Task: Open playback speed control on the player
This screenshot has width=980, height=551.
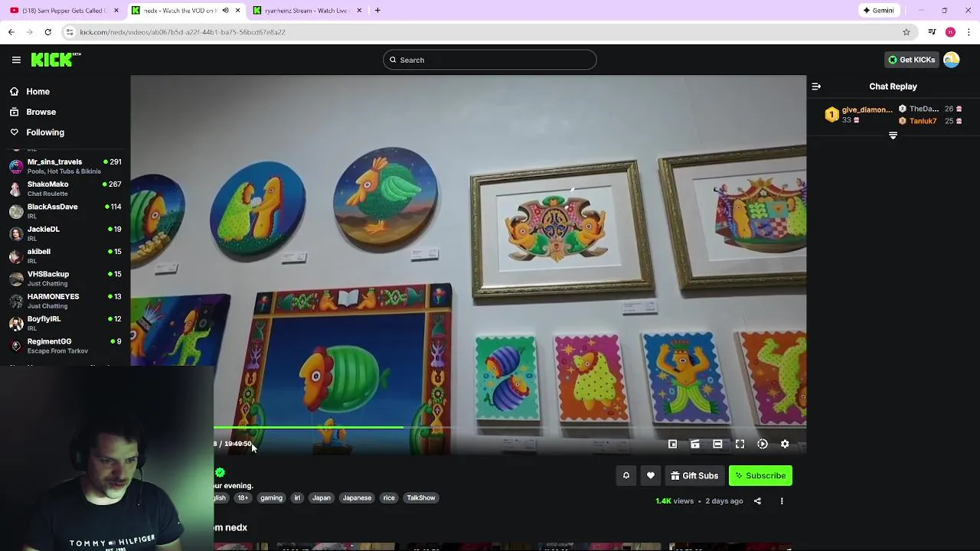Action: tap(763, 444)
